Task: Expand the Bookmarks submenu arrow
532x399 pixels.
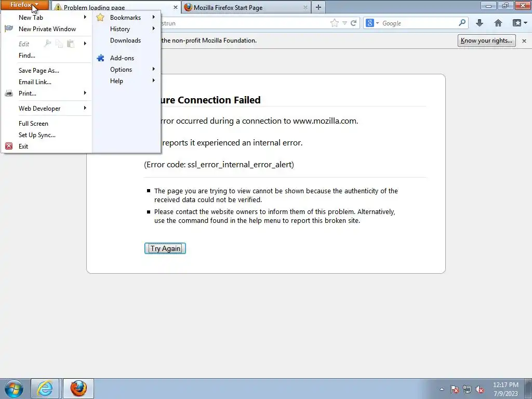Action: 154,17
